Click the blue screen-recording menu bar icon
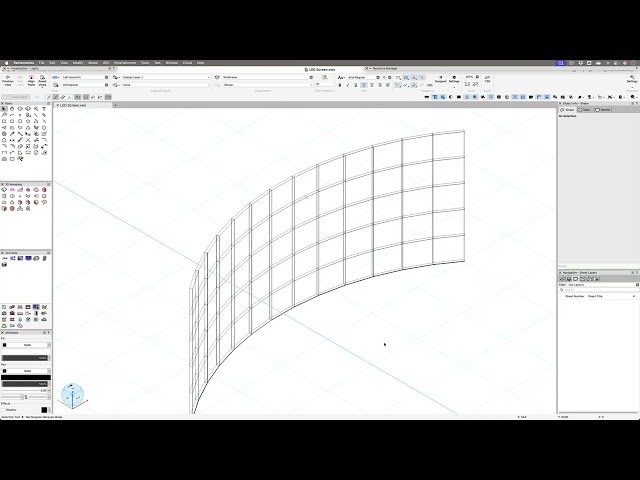The width and height of the screenshot is (640, 480). (561, 63)
